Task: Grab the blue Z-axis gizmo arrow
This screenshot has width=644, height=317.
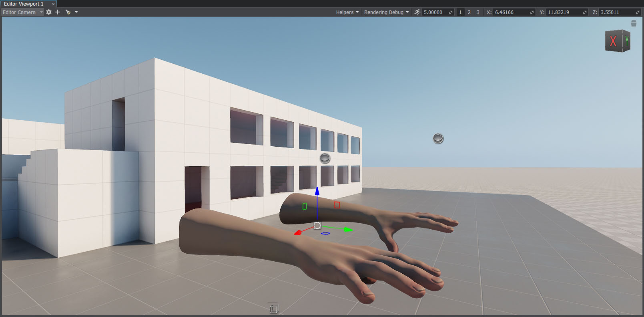Action: (x=317, y=191)
